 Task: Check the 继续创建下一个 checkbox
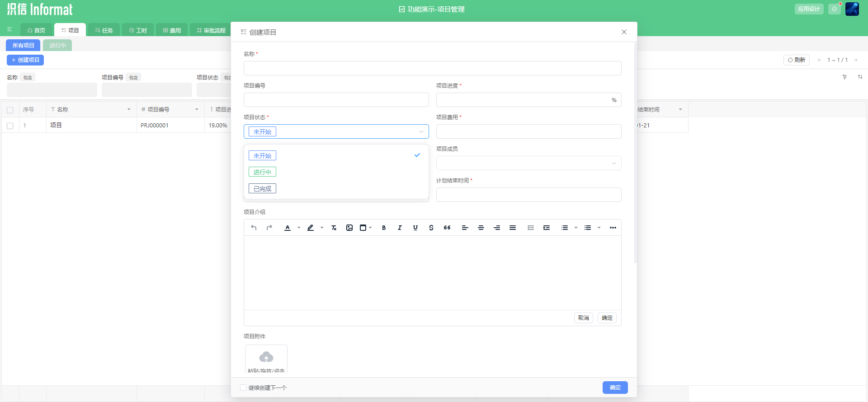tap(243, 388)
